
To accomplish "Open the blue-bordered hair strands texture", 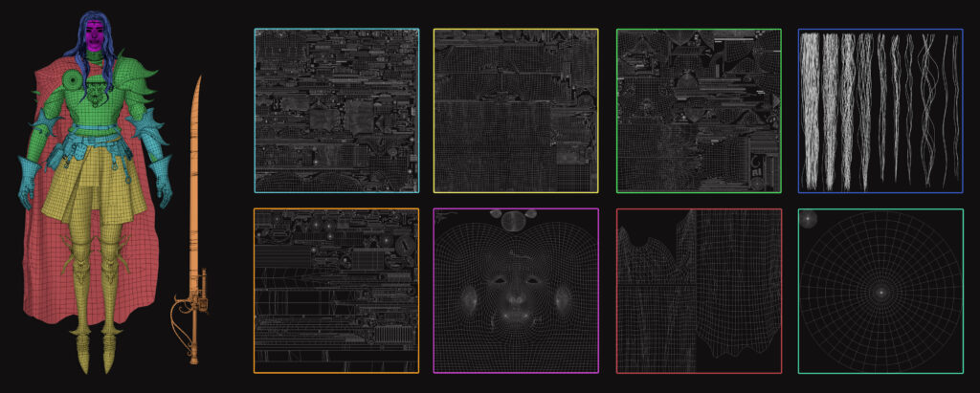I will point(880,111).
